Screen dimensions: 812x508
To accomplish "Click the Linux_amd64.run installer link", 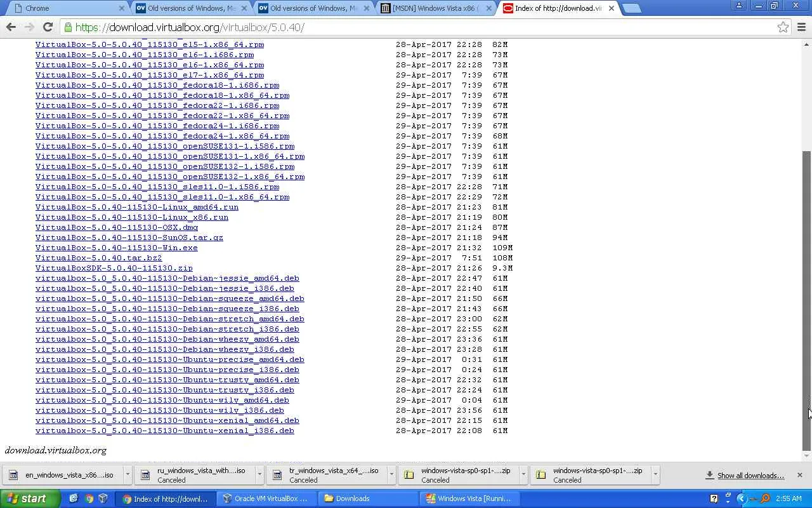I will click(137, 207).
